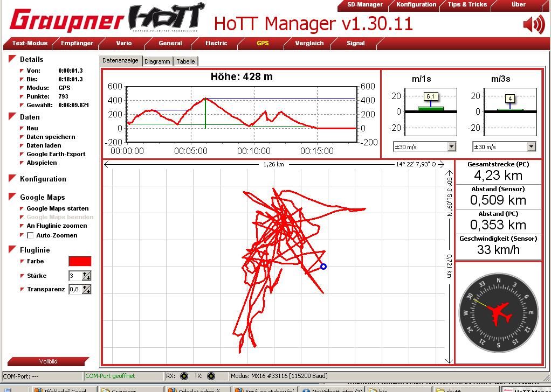Switch to the Diagramm tab

point(157,61)
